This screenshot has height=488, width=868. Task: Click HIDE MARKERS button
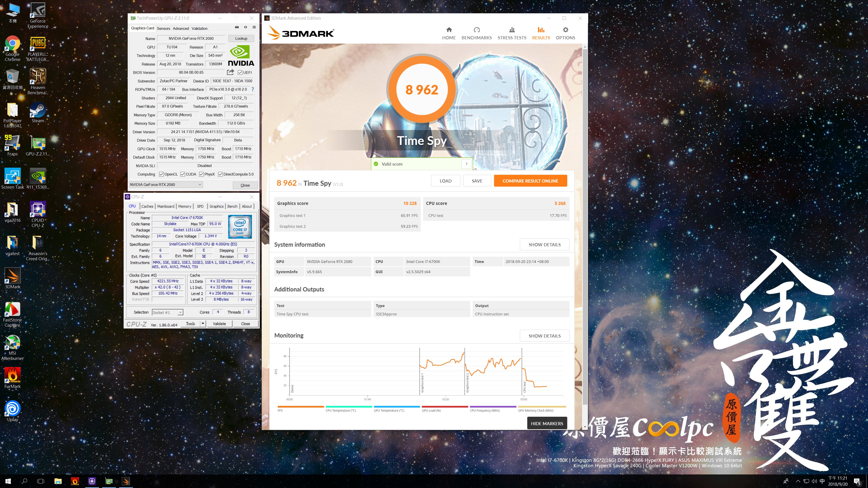coord(547,423)
